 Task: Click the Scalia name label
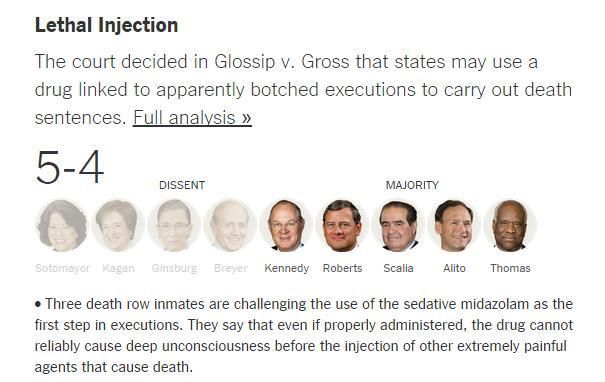tap(399, 268)
